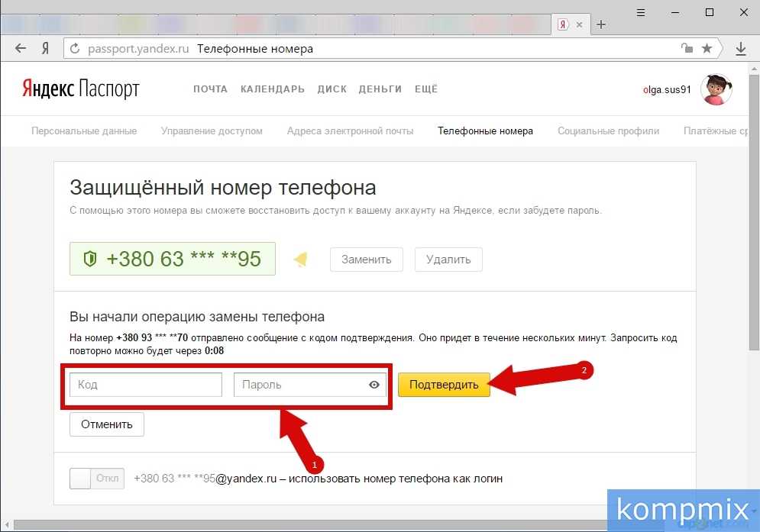Open the ПОЧТА link in the header
Viewport: 760px width, 532px height.
pos(210,89)
